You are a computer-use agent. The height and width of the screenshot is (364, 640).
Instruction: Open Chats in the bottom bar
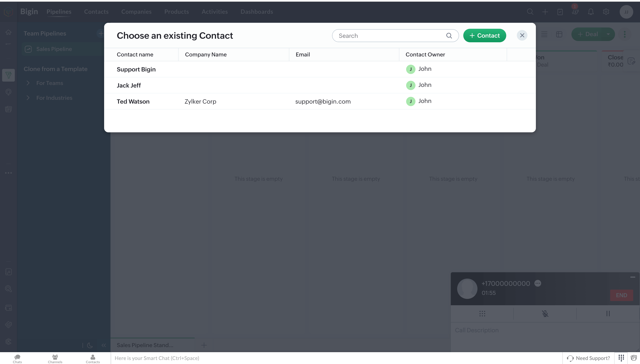point(17,359)
